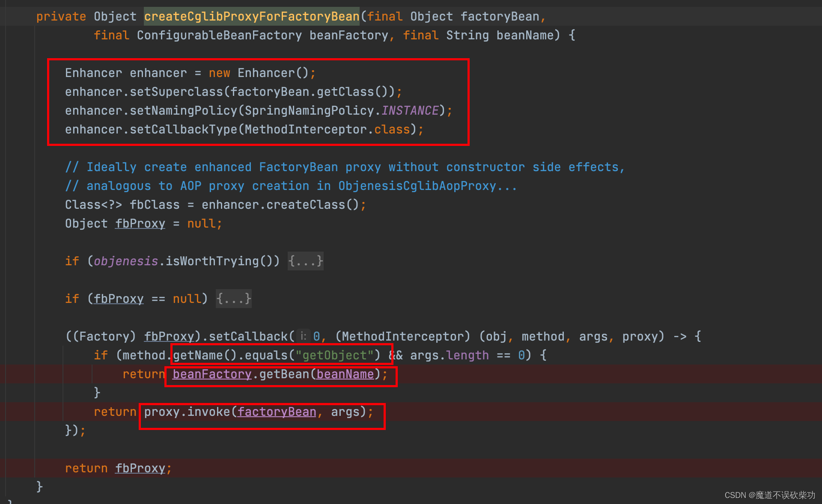Image resolution: width=822 pixels, height=504 pixels.
Task: Expand folded block after objenesis.isWorthTrying()
Action: click(x=305, y=261)
